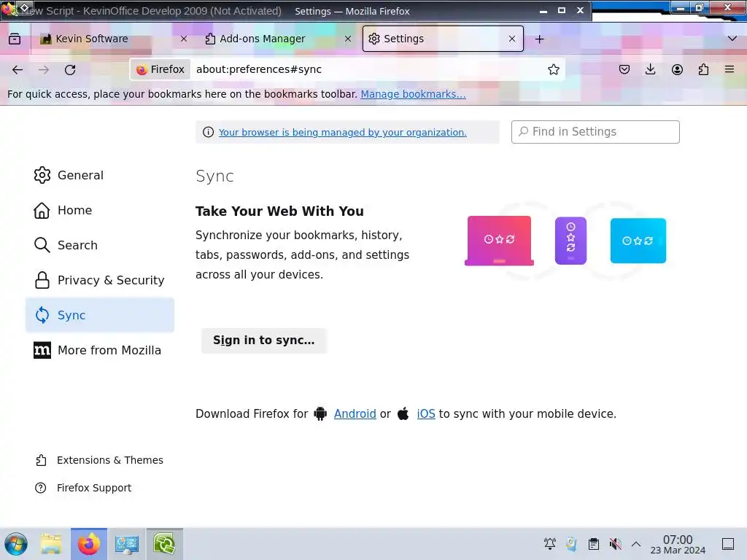Toggle the muted volume tray icon
Viewport: 747px width, 560px height.
coord(615,544)
